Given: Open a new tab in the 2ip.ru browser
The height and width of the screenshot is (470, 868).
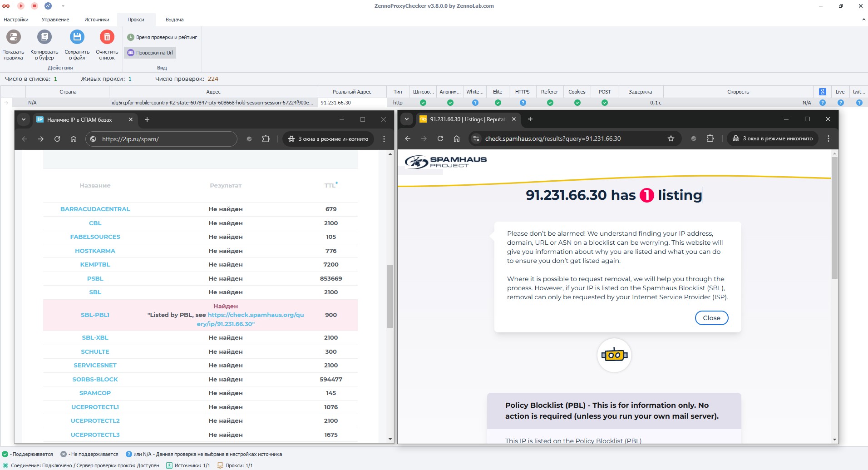Looking at the screenshot, I should click(x=147, y=119).
